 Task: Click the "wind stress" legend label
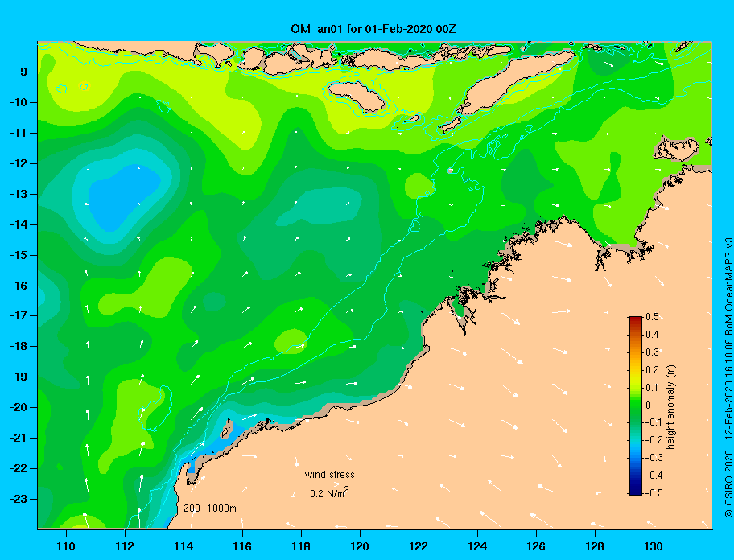pos(329,475)
